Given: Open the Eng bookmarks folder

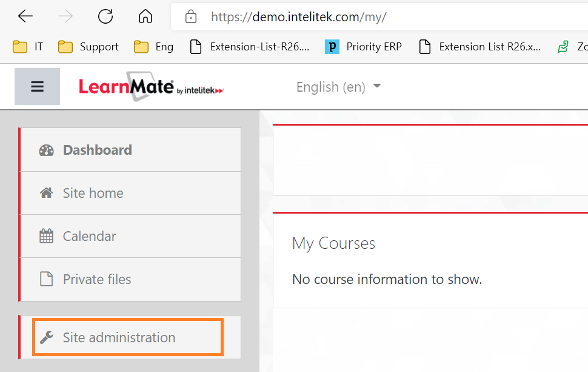Looking at the screenshot, I should tap(154, 47).
